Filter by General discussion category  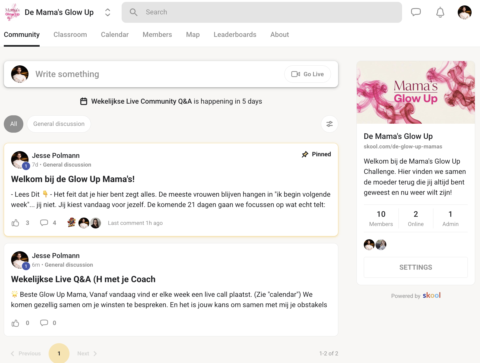coord(59,124)
